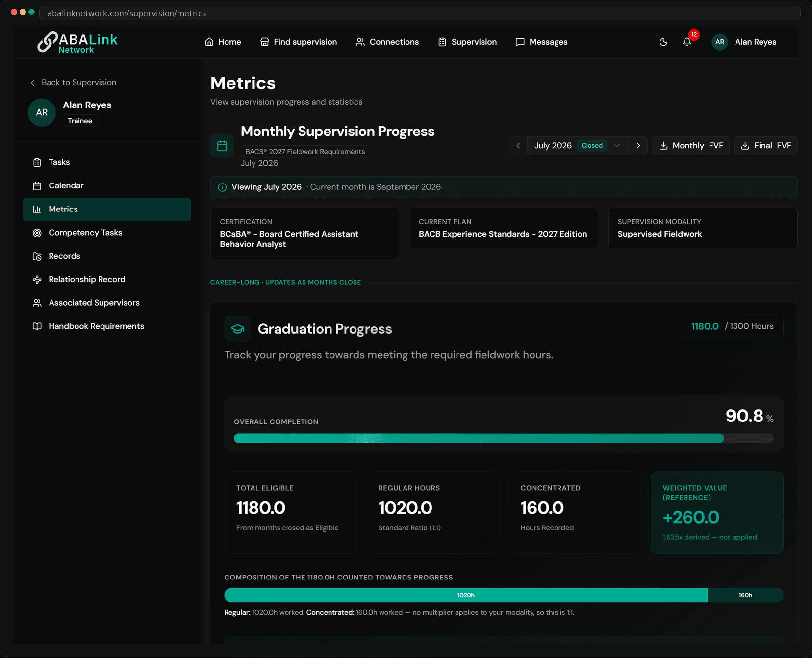Click the Competency Tasks target icon
This screenshot has width=812, height=658.
[37, 233]
